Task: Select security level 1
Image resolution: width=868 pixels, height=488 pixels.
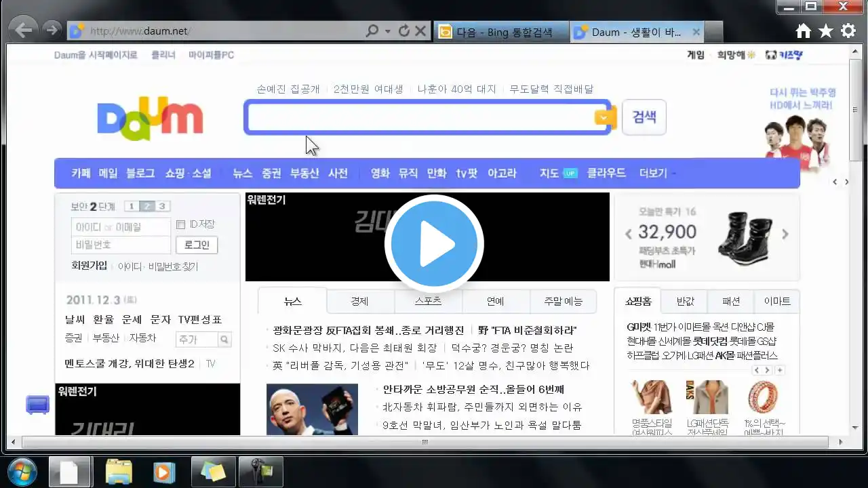Action: pyautogui.click(x=132, y=207)
